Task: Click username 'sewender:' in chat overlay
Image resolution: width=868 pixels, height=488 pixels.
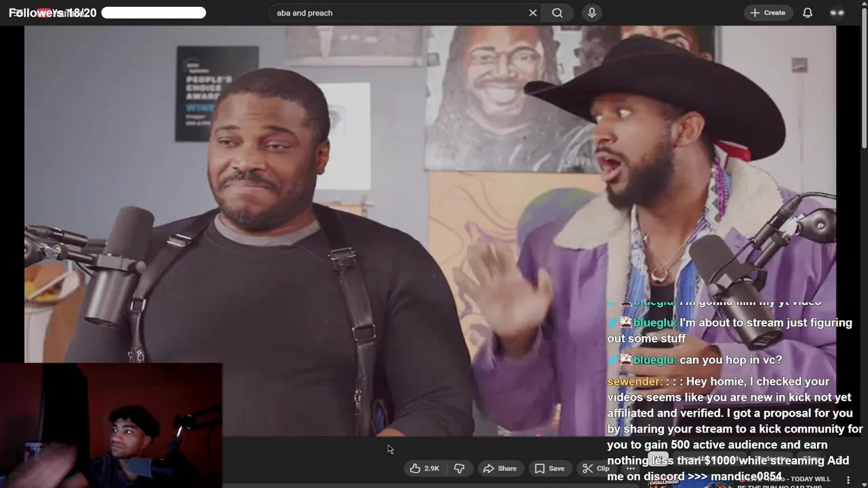Action: [x=635, y=382]
